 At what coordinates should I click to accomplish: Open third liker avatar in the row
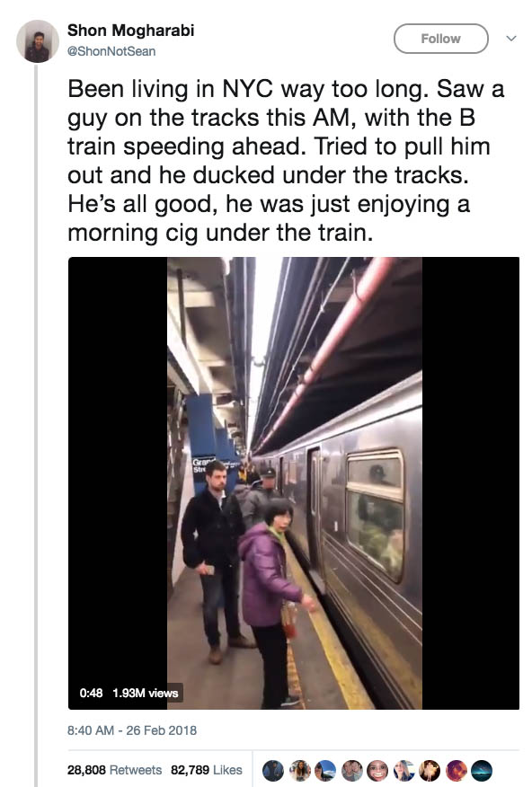[325, 771]
